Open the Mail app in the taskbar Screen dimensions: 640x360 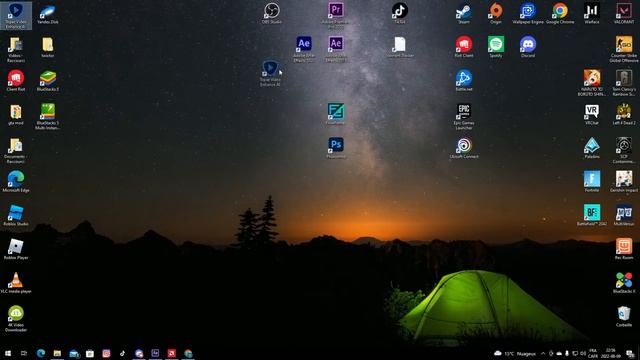tap(74, 353)
